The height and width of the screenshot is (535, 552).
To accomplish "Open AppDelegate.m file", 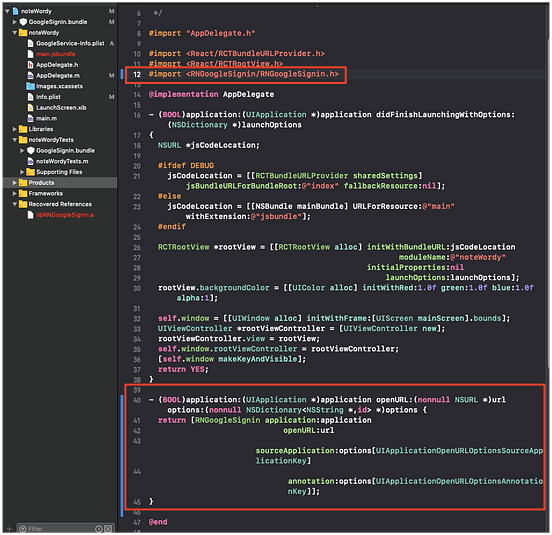I will 58,76.
